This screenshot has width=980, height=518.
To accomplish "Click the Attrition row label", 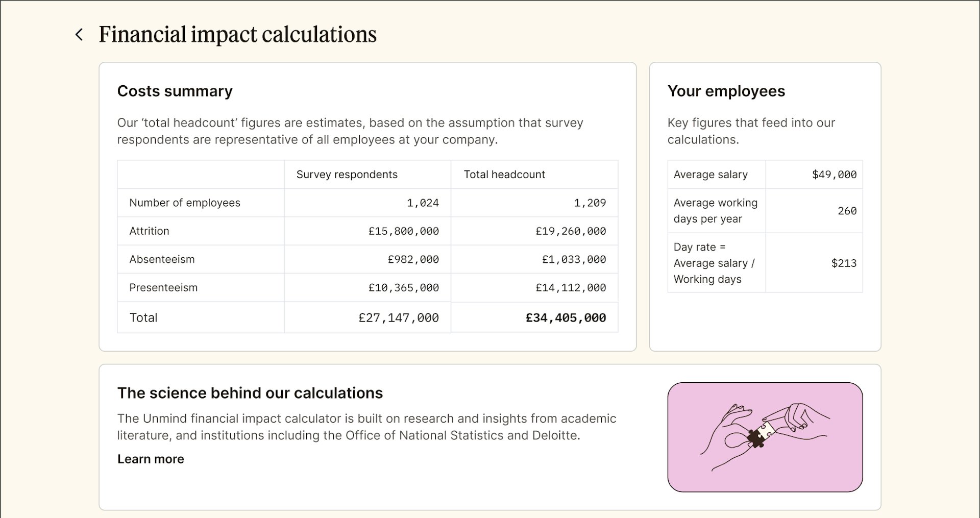I will tap(149, 231).
